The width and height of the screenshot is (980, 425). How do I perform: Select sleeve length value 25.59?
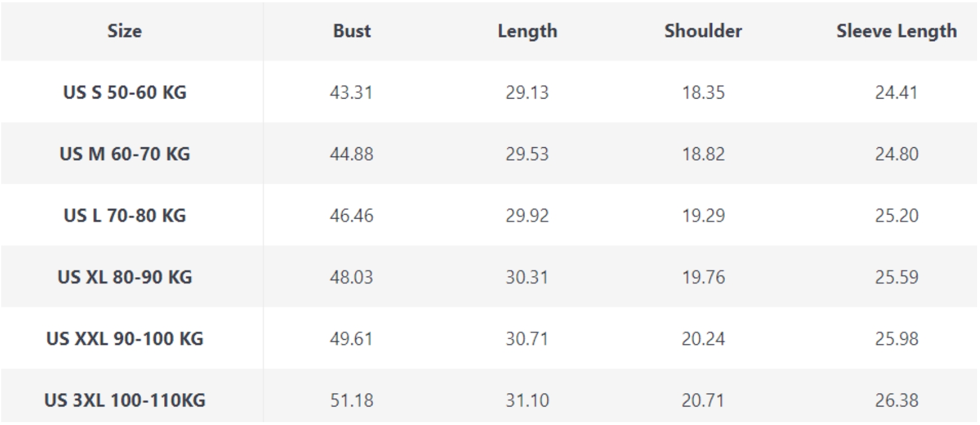pos(896,277)
